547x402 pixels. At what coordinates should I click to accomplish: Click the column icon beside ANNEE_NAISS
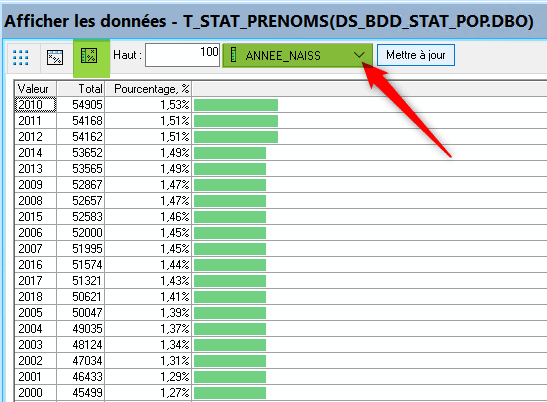233,55
